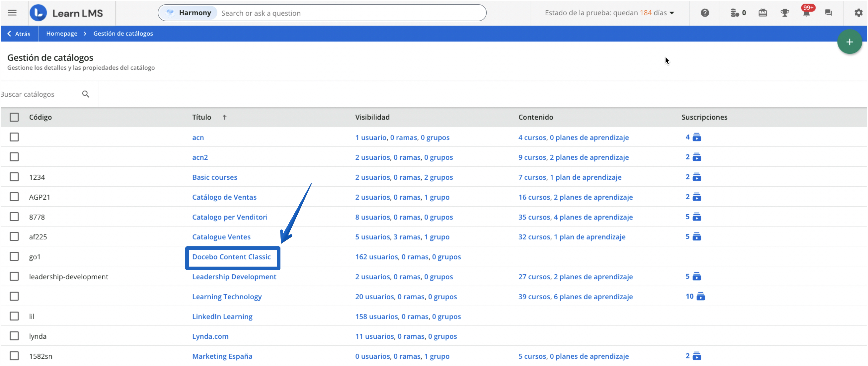
Task: Click Suscripciones column header
Action: [704, 117]
